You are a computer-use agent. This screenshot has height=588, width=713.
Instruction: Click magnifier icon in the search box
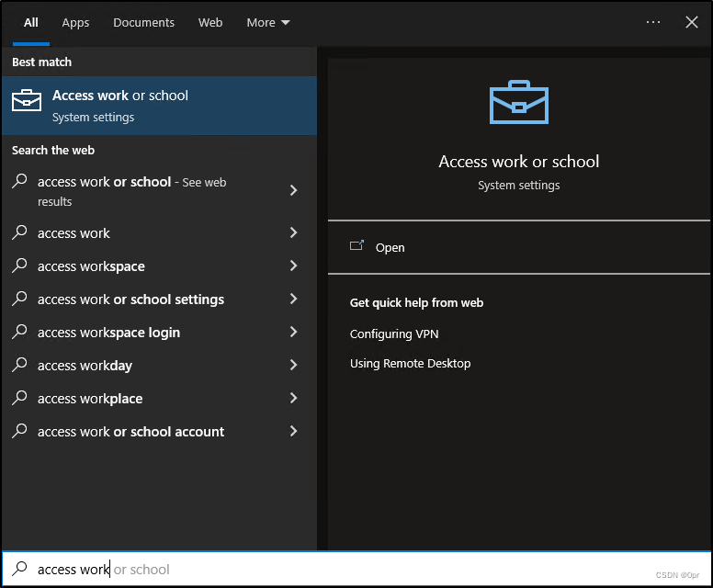pos(19,568)
